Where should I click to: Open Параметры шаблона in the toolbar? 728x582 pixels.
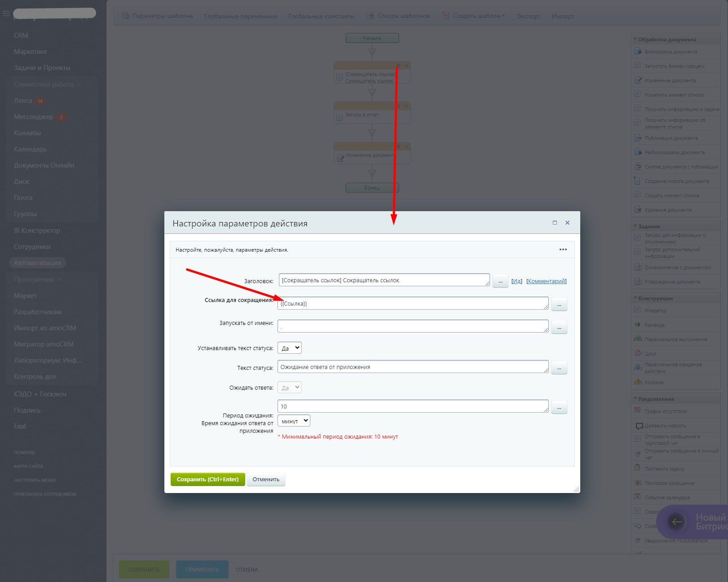tap(158, 16)
